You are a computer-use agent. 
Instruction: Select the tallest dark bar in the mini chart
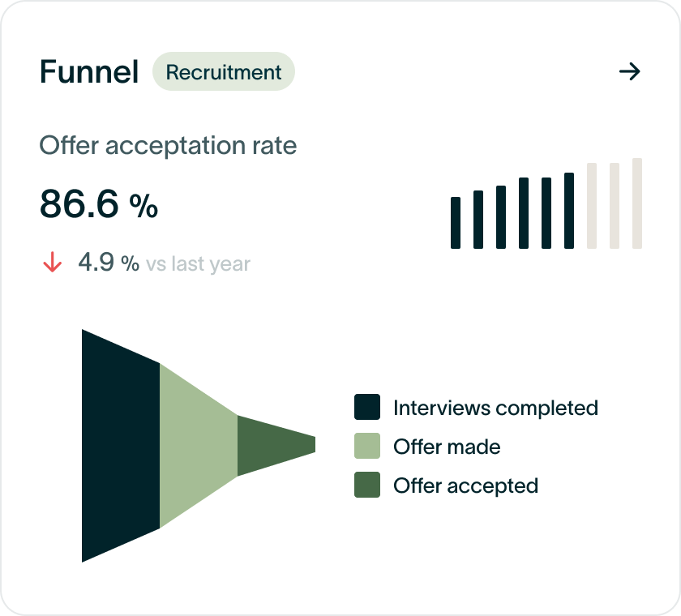pos(569,211)
